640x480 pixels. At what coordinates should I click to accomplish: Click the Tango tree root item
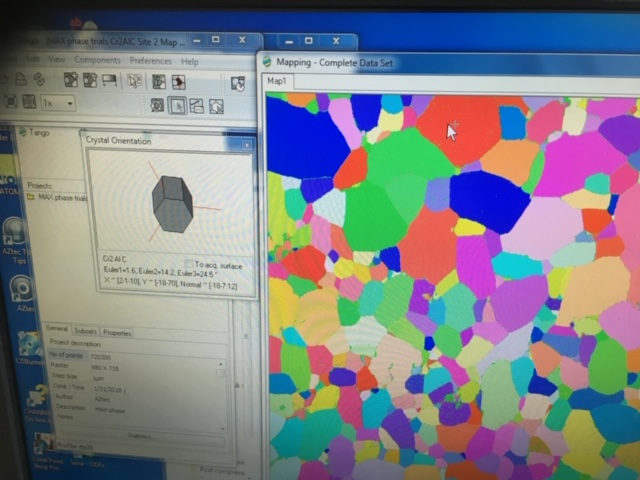coord(34,132)
